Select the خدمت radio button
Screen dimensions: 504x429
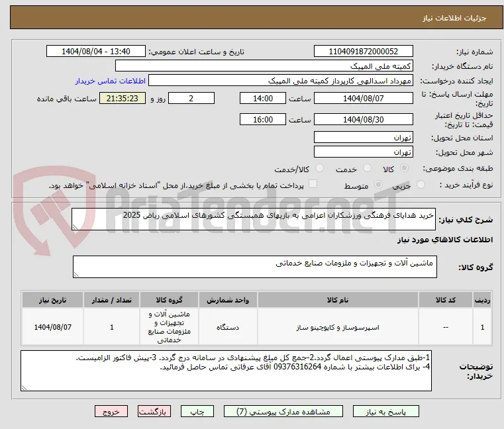tap(367, 168)
